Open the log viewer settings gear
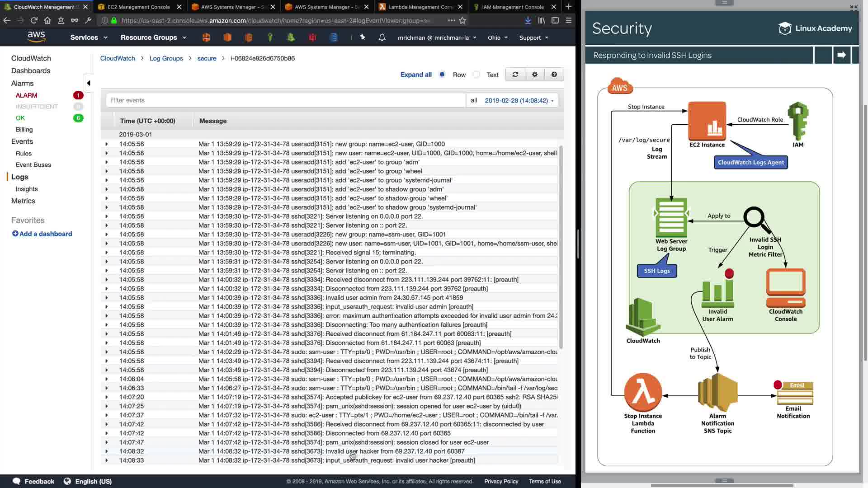868x488 pixels. click(534, 75)
